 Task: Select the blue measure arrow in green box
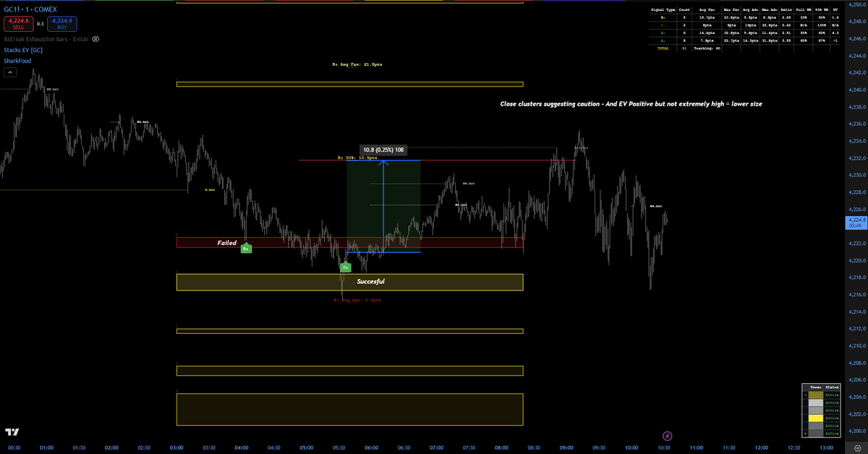383,206
